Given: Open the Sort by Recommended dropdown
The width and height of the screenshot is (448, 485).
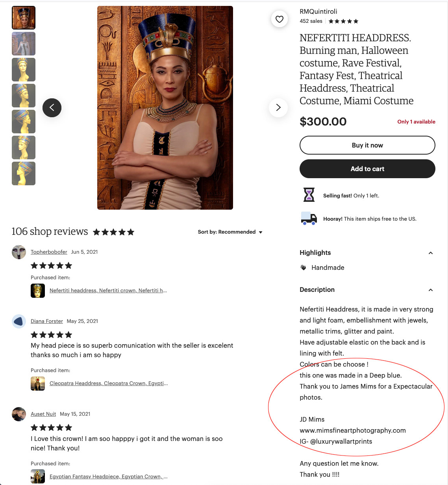Looking at the screenshot, I should click(230, 232).
